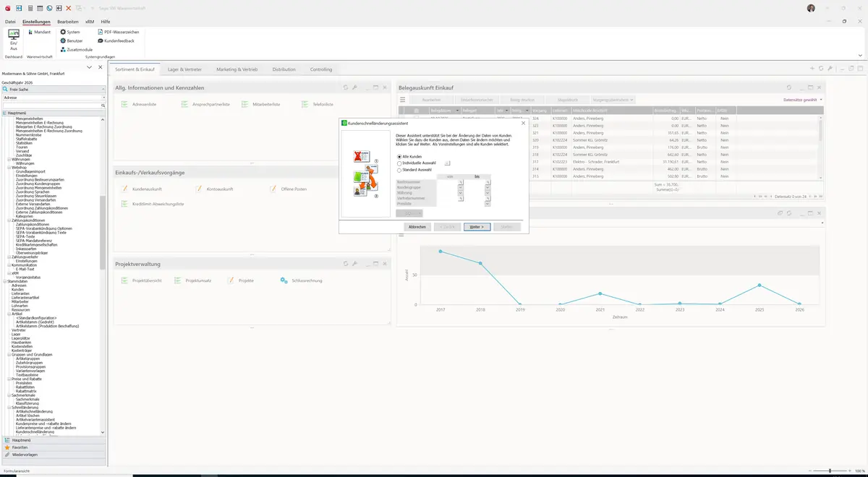The image size is (868, 477).
Task: Select the Standard Auswahl radio option
Action: pyautogui.click(x=399, y=170)
